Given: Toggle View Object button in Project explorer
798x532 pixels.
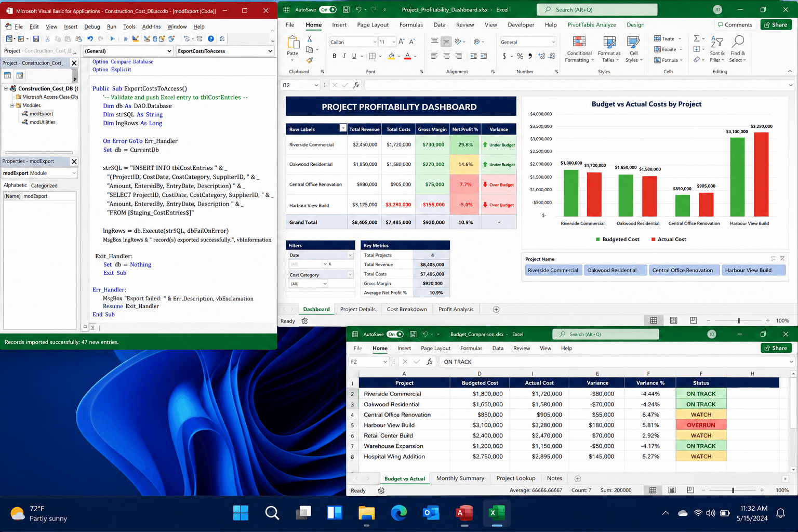Looking at the screenshot, I should (20, 75).
